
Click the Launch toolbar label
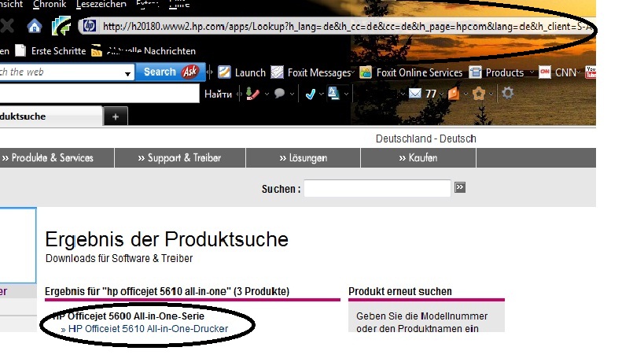pyautogui.click(x=250, y=72)
